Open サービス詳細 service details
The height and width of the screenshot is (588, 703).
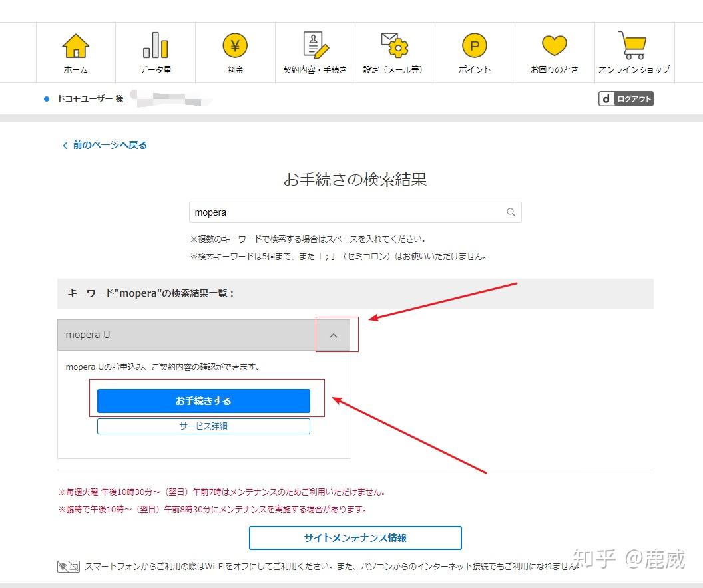tap(203, 426)
